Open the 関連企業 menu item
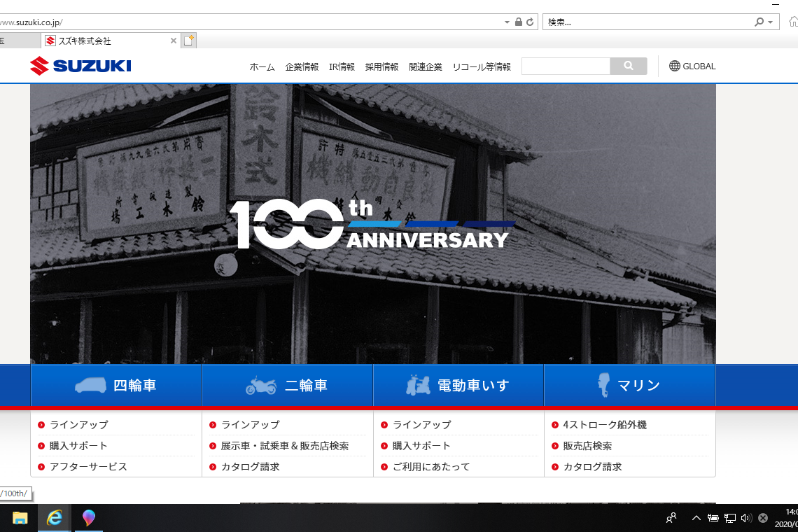This screenshot has height=532, width=798. point(426,66)
